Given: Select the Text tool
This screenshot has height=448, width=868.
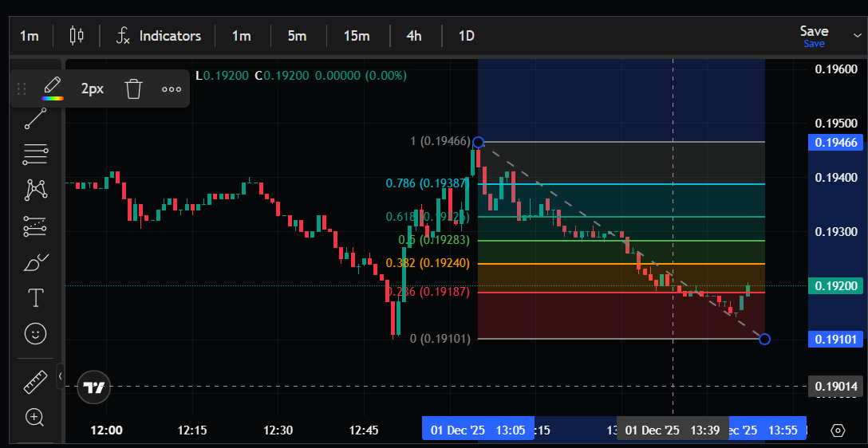Looking at the screenshot, I should tap(35, 297).
